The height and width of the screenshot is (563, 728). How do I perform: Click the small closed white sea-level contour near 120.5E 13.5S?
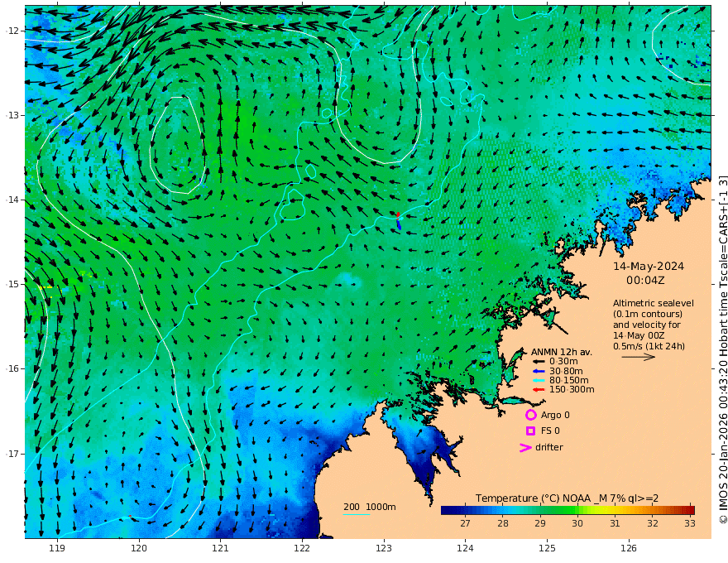pos(177,145)
